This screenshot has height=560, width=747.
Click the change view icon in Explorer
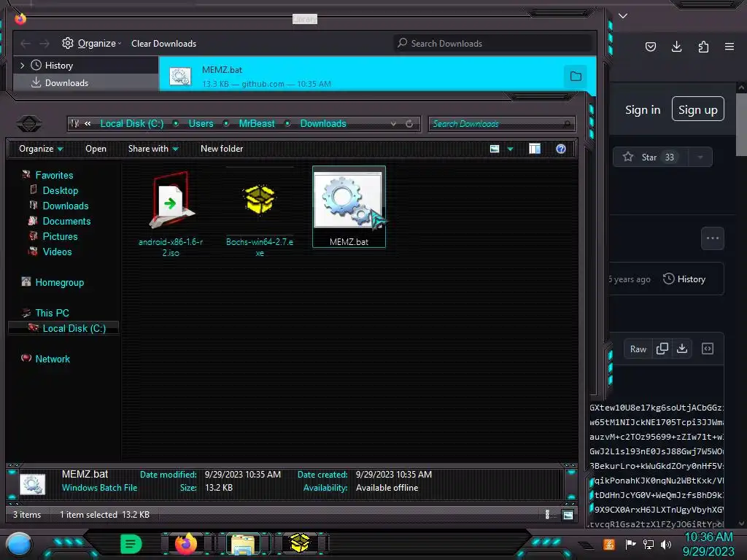495,149
